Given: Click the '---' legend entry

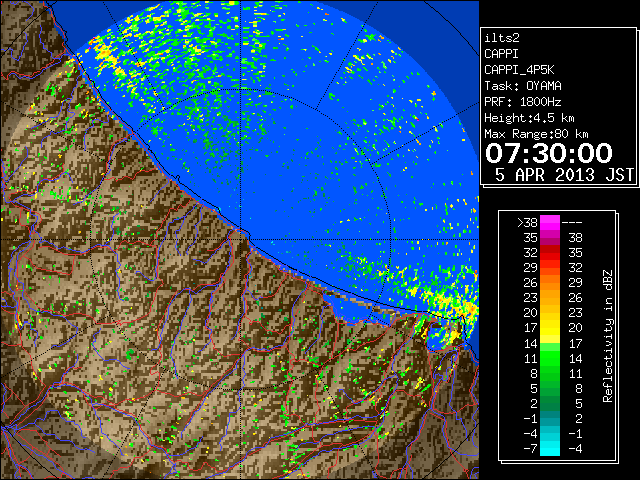Looking at the screenshot, I should pyautogui.click(x=572, y=222).
